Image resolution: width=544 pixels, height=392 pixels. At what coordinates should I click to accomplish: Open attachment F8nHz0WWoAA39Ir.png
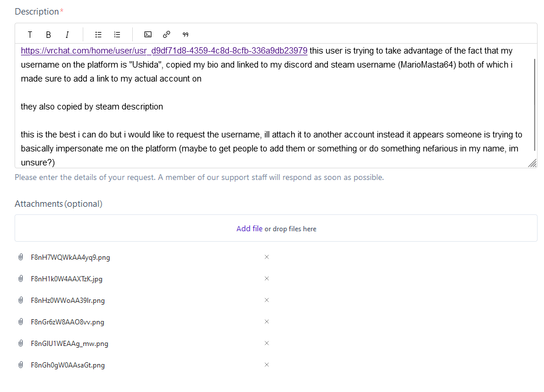(68, 301)
